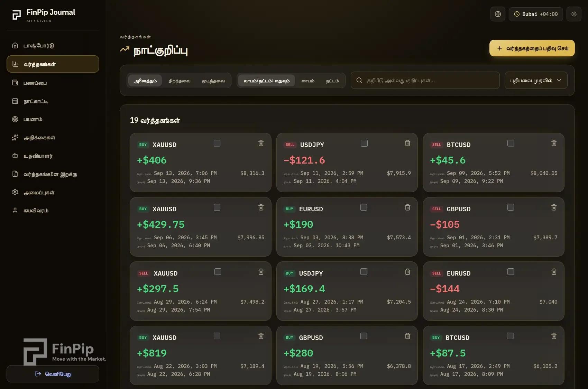Click the வெளியேறு logout button

click(x=53, y=374)
